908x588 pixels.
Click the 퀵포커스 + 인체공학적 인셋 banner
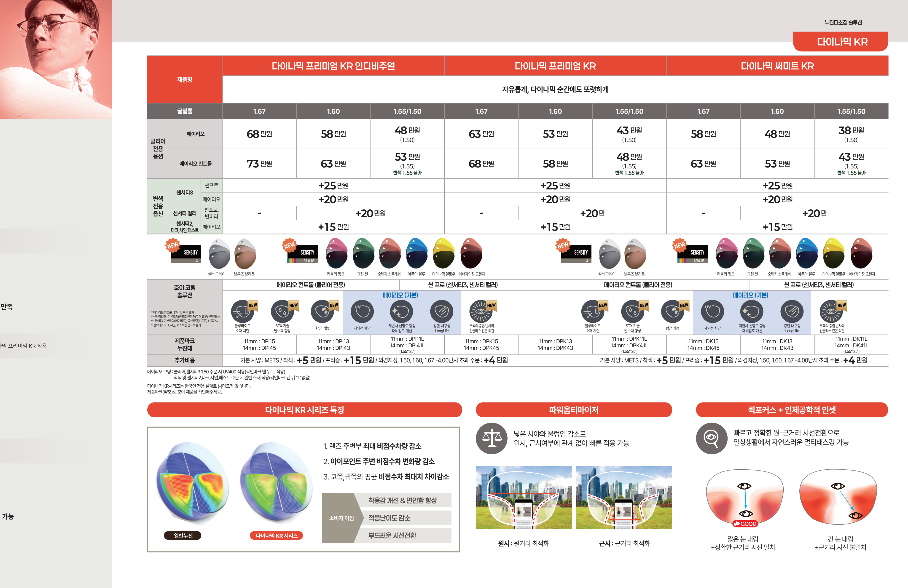click(x=792, y=410)
